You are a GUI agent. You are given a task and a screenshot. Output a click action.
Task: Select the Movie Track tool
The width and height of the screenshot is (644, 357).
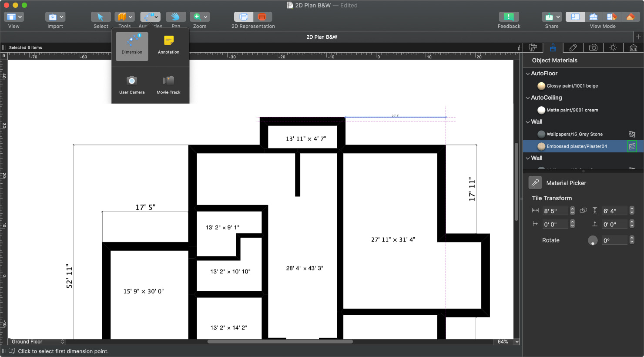[168, 85]
